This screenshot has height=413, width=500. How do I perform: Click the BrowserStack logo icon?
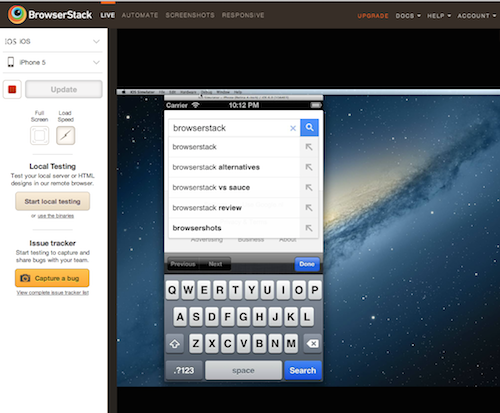coord(17,14)
